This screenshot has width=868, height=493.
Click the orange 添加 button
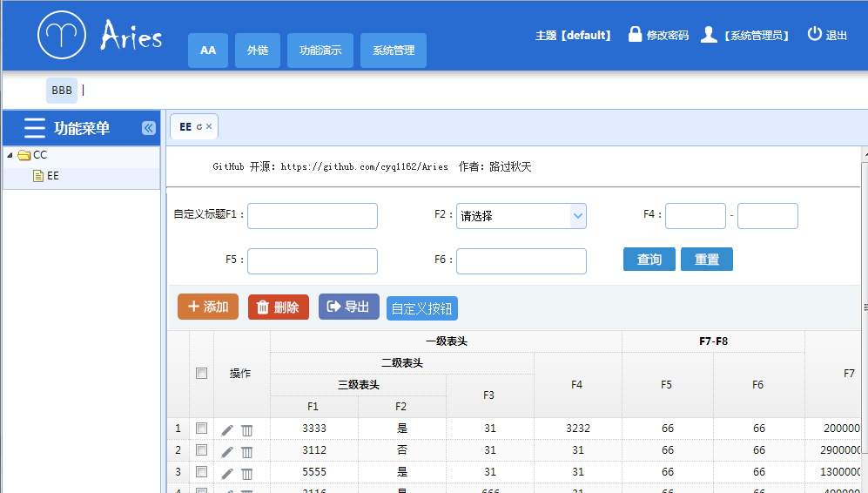[x=208, y=307]
